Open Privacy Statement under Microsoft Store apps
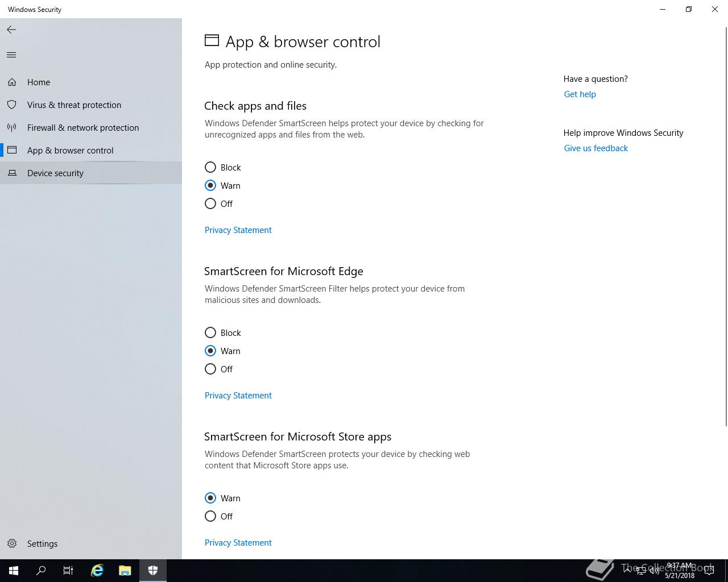Image resolution: width=728 pixels, height=582 pixels. tap(238, 543)
